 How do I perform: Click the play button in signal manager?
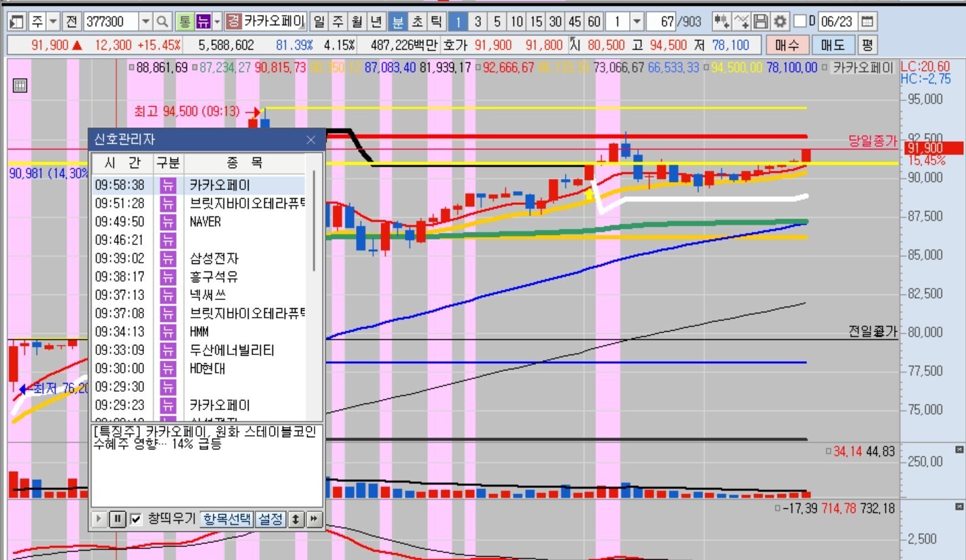coord(99,519)
